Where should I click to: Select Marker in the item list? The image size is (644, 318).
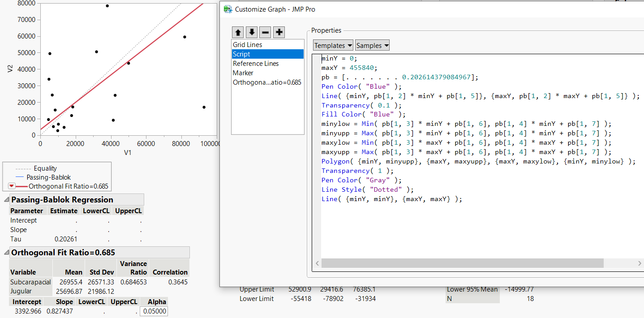tap(242, 73)
